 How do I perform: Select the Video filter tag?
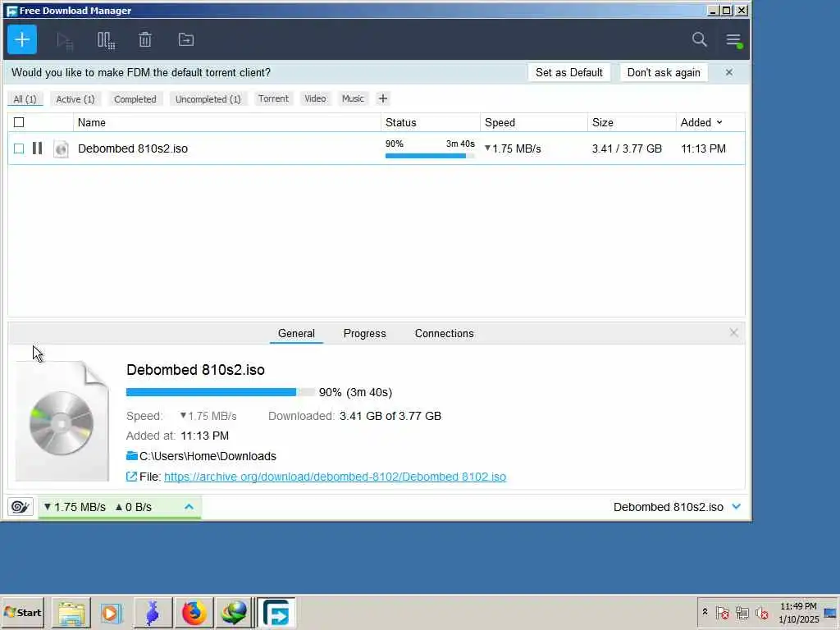pos(315,98)
